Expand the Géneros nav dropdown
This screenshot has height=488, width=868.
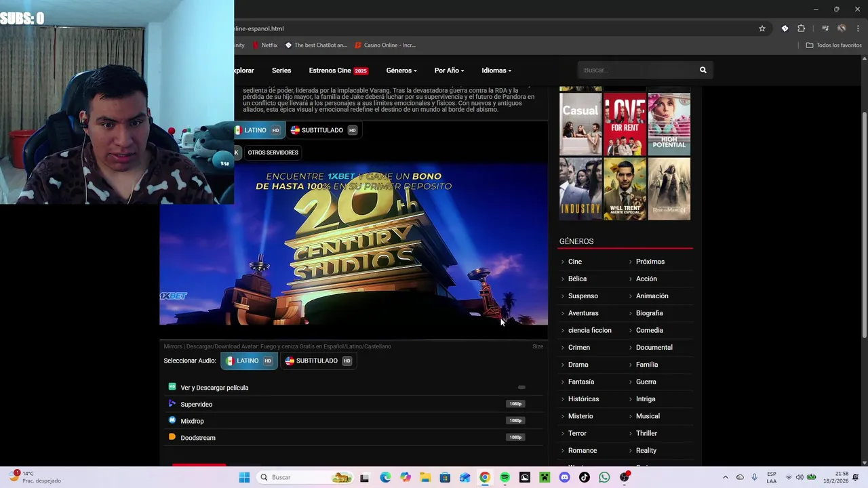(401, 70)
